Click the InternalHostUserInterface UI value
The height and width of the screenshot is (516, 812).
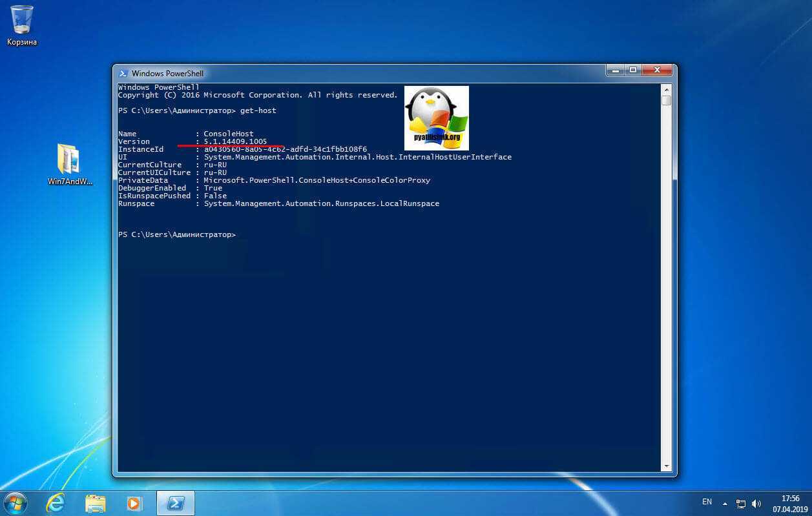[x=357, y=157]
